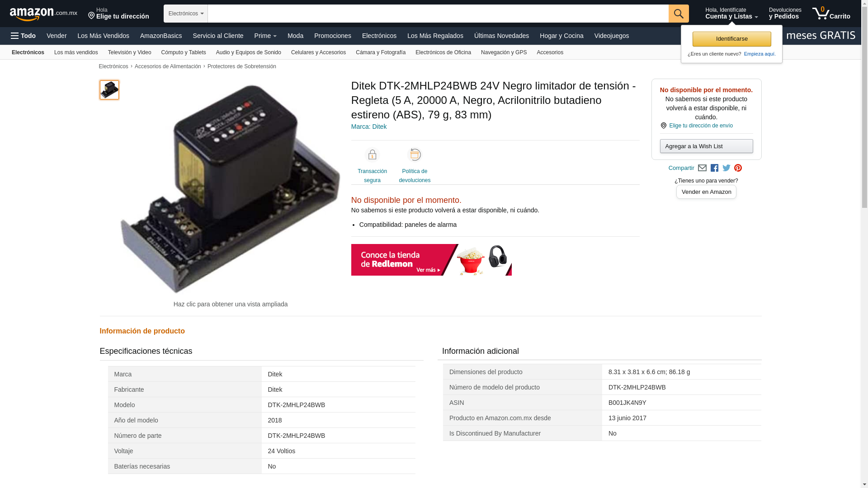The height and width of the screenshot is (488, 868).
Task: Share product on Twitter icon
Action: [726, 168]
